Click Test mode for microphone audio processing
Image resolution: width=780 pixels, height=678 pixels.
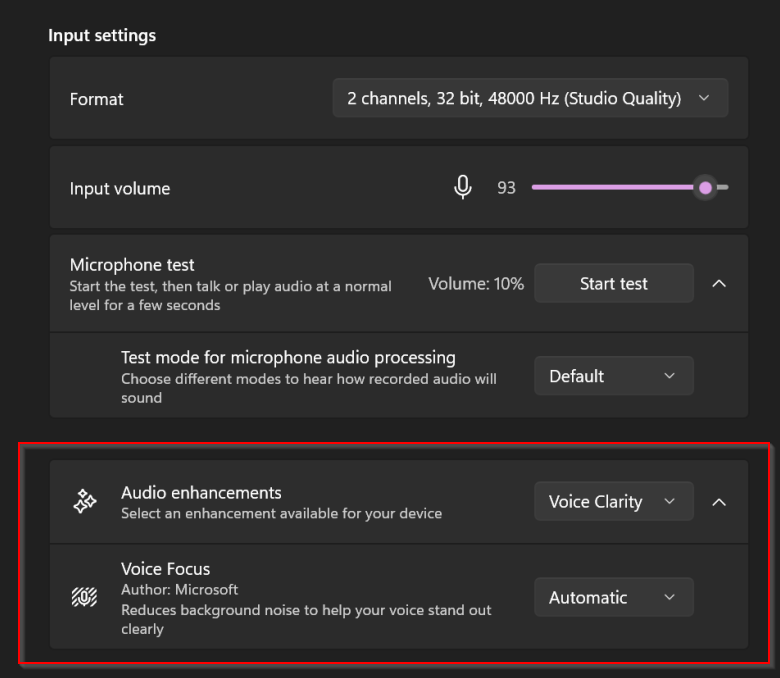pyautogui.click(x=288, y=357)
